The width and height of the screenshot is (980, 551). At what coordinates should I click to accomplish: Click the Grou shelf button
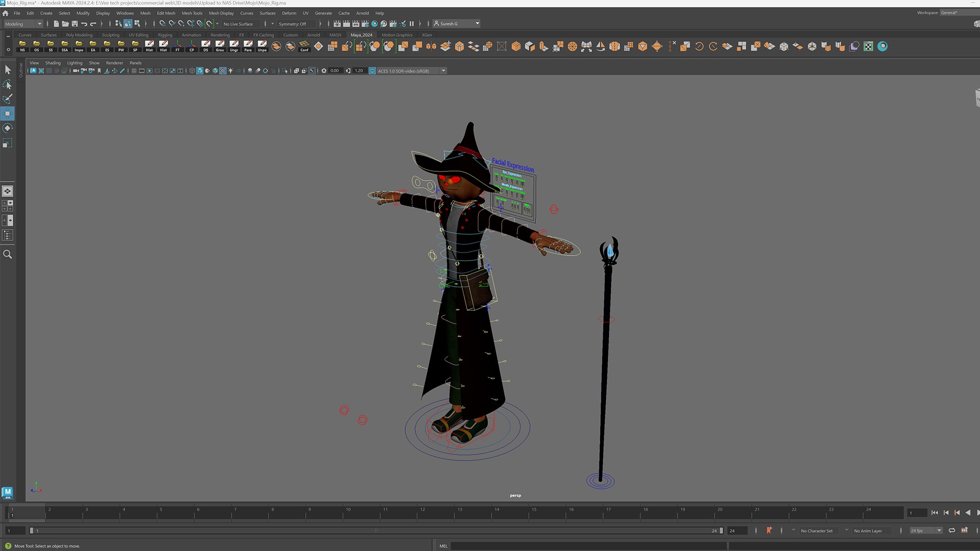coord(220,46)
